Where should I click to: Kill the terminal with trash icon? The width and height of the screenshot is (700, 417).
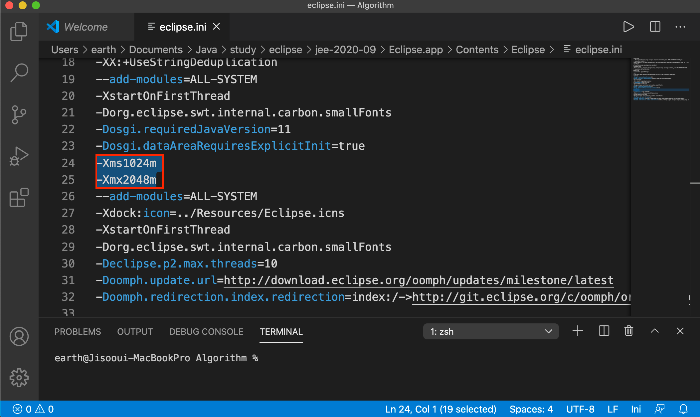(x=629, y=331)
